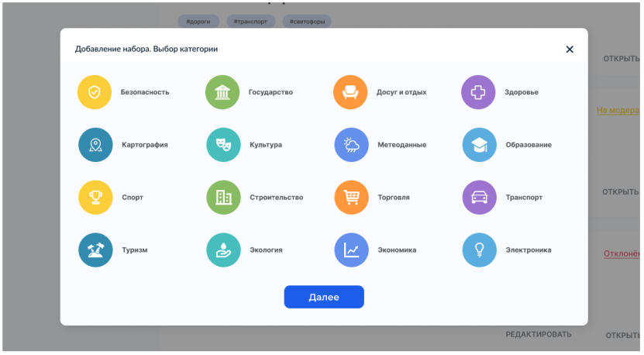
Task: Select the Транспорт car icon
Action: click(x=478, y=198)
